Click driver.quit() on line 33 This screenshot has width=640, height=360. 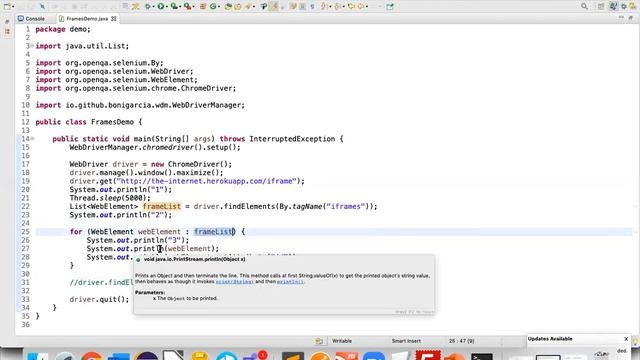point(99,299)
